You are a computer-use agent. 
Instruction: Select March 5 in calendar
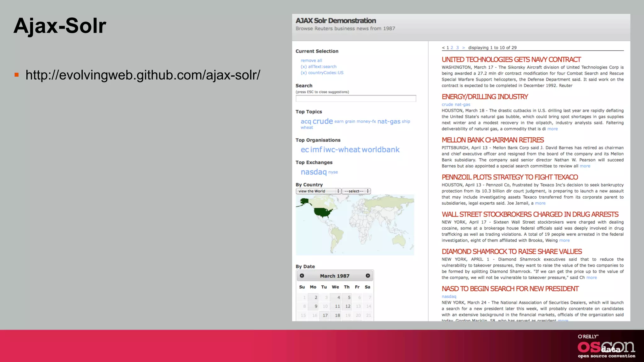(x=347, y=297)
